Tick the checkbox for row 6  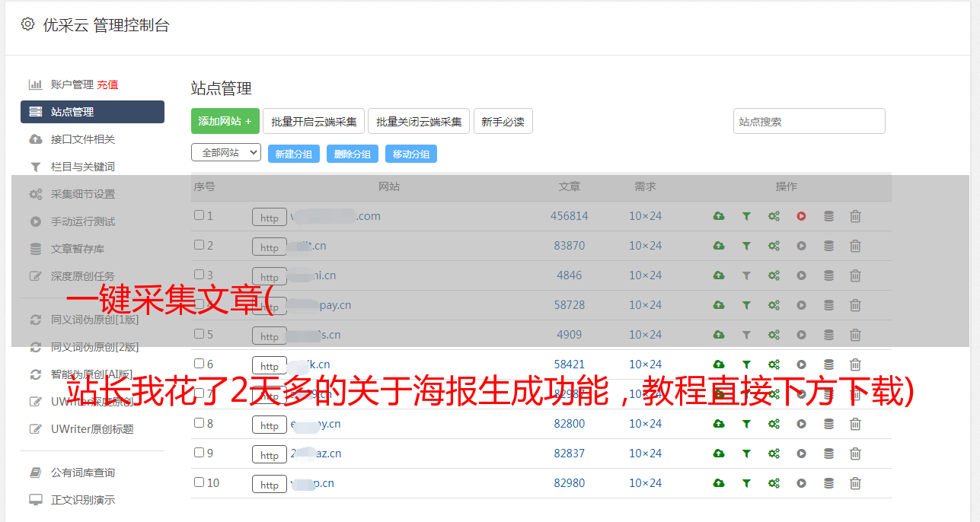click(x=199, y=364)
